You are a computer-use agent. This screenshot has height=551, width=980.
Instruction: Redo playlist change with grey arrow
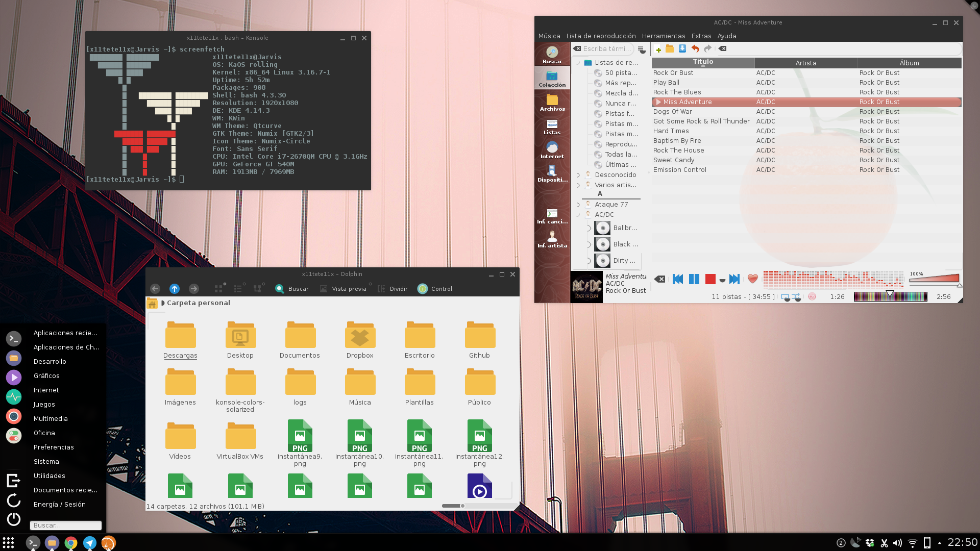[708, 49]
